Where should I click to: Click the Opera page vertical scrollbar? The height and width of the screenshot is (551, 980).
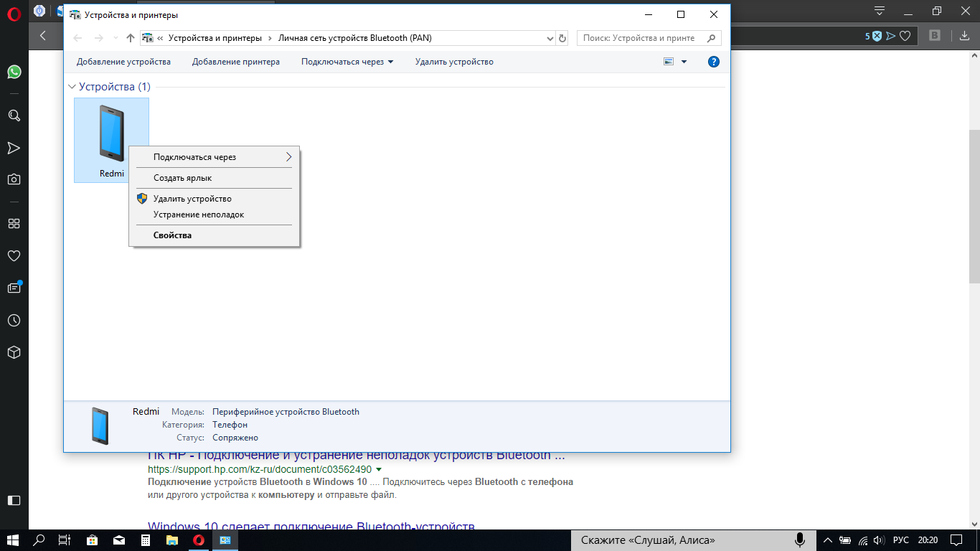[x=974, y=208]
